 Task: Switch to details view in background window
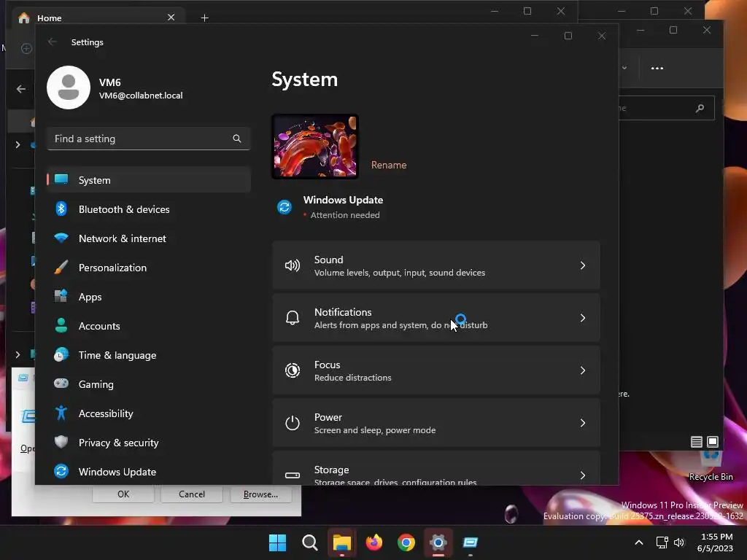697,442
